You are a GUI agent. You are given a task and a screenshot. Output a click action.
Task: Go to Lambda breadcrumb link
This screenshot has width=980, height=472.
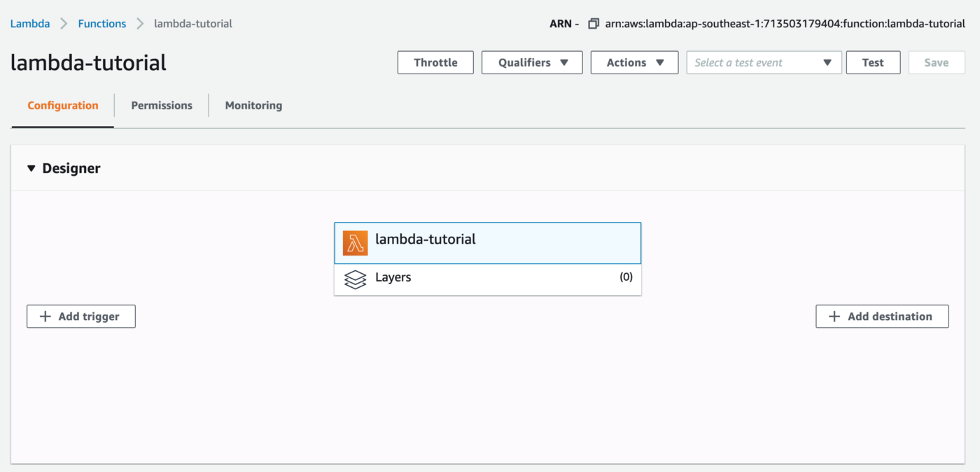30,24
